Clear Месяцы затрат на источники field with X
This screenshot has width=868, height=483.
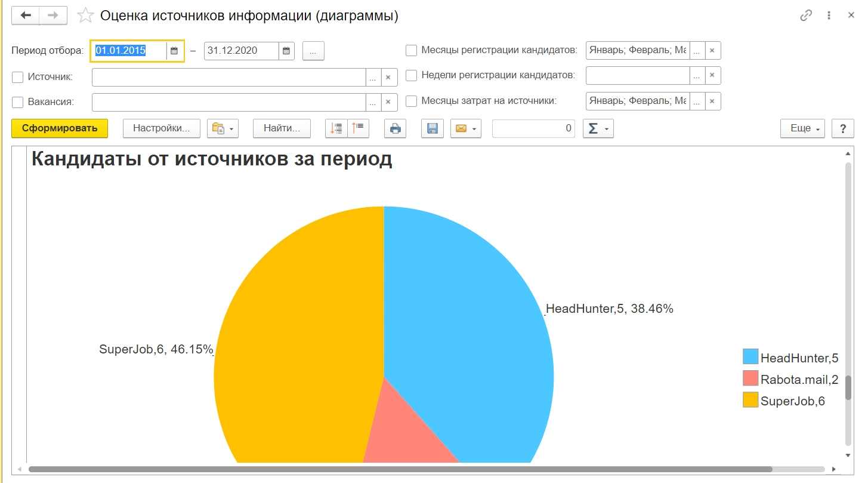point(713,101)
